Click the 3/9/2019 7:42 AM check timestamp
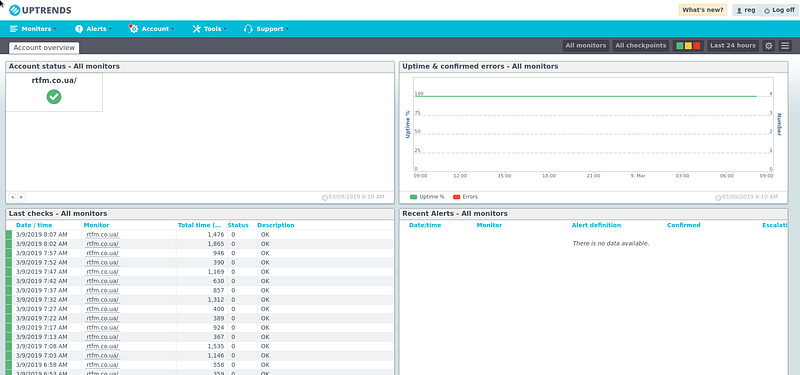Viewport: 800px width, 375px height. [x=41, y=281]
